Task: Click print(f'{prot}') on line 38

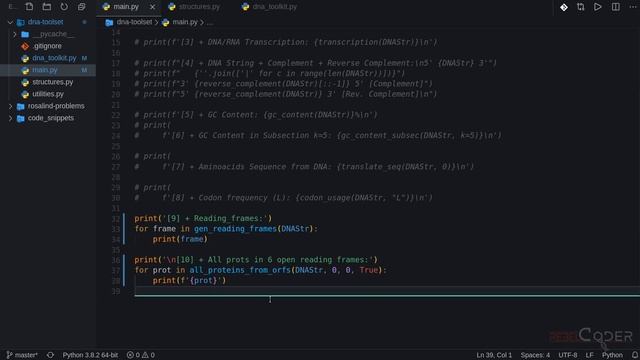Action: [189, 281]
